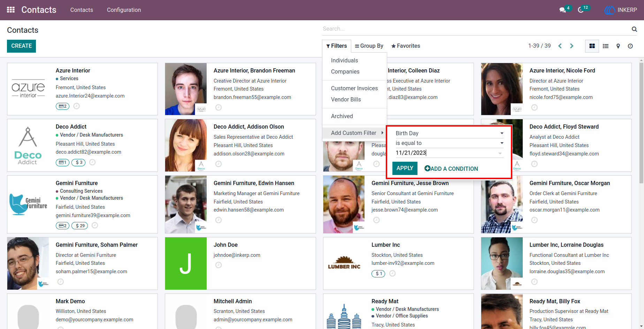Open the Contacts menu in the top bar
644x329 pixels.
click(x=82, y=10)
